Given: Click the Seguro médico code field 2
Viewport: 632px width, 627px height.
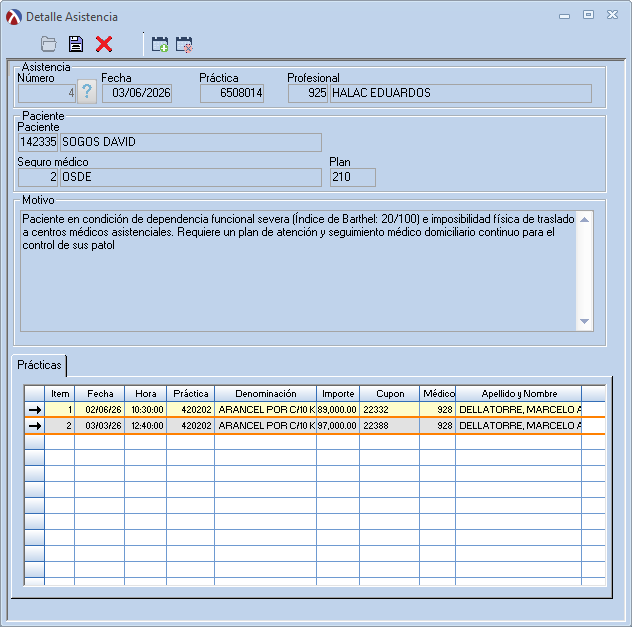Looking at the screenshot, I should click(x=38, y=177).
